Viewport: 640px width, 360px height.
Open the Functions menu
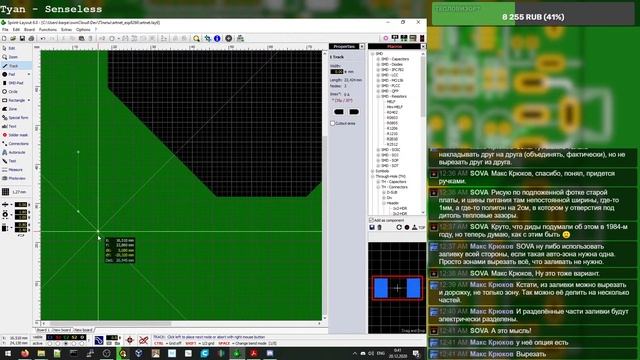pyautogui.click(x=48, y=30)
